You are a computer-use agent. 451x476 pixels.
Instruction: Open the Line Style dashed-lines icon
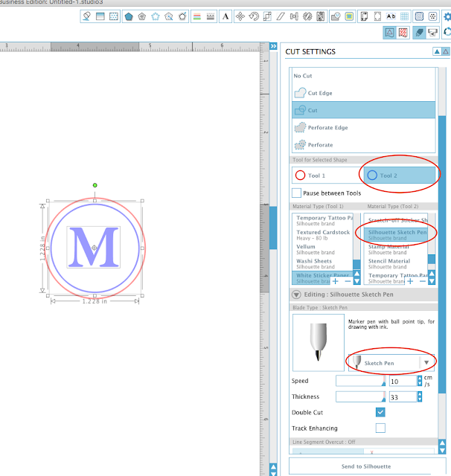pos(211,16)
